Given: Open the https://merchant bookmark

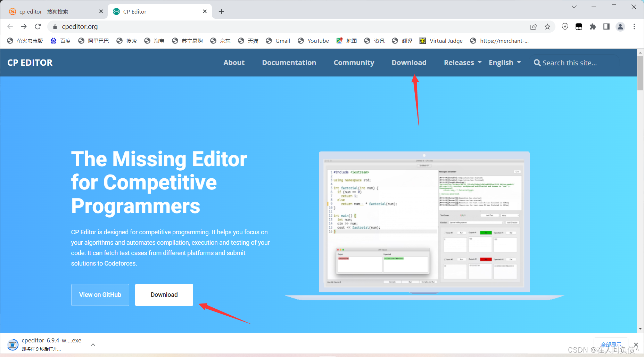Looking at the screenshot, I should coord(499,41).
